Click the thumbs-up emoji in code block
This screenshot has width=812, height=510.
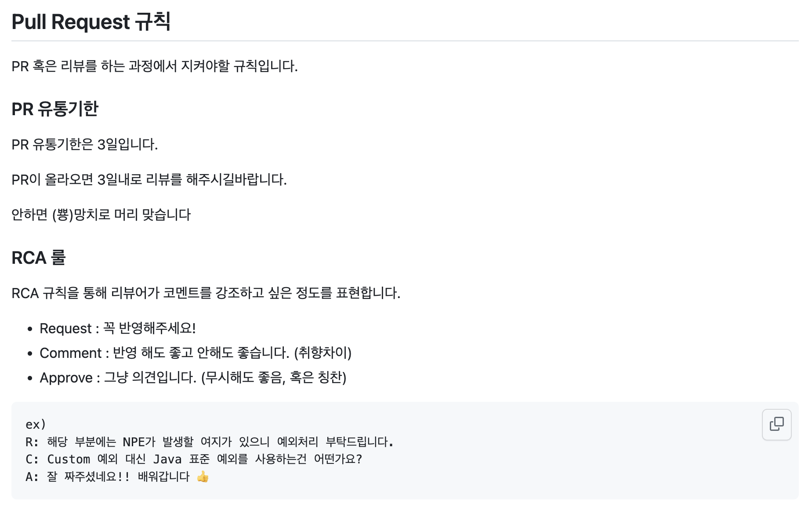(203, 477)
